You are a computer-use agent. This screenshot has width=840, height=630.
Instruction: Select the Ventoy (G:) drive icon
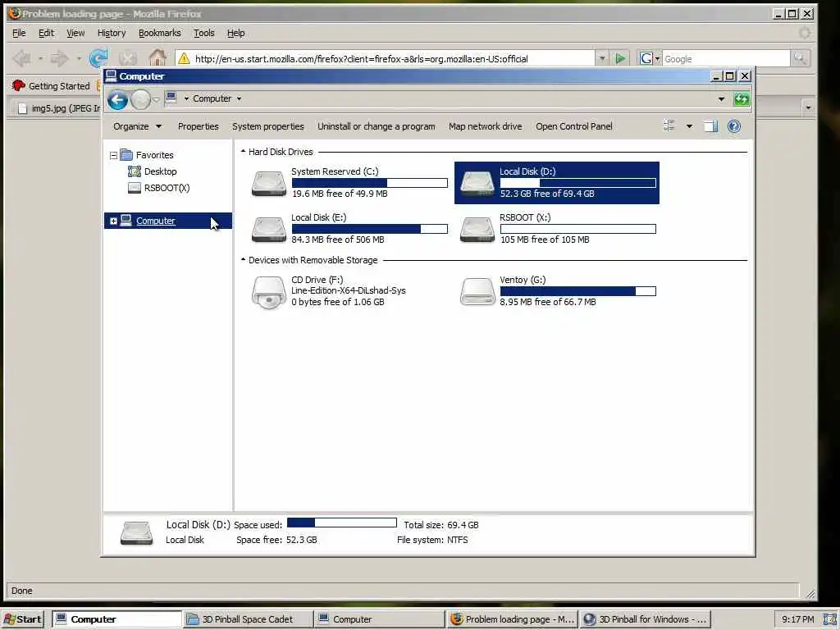pos(477,292)
